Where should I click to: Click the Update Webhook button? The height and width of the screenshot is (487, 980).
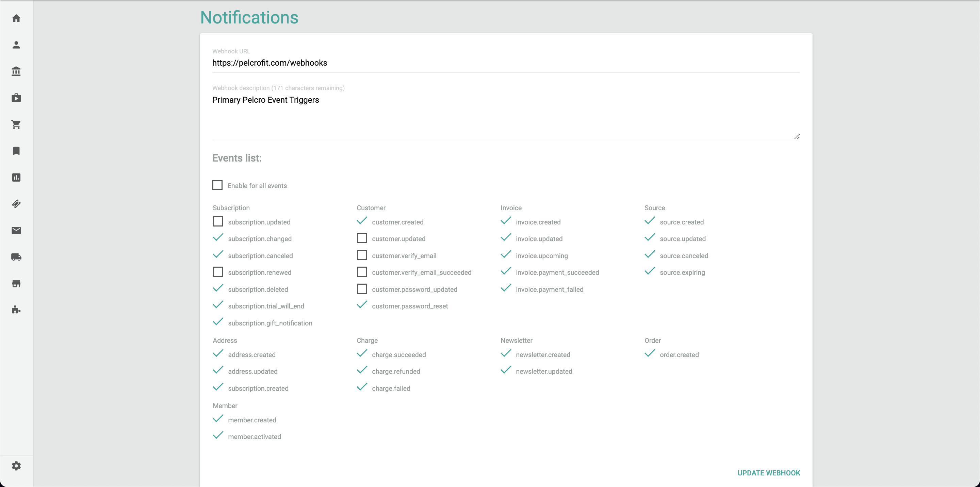[x=768, y=473]
